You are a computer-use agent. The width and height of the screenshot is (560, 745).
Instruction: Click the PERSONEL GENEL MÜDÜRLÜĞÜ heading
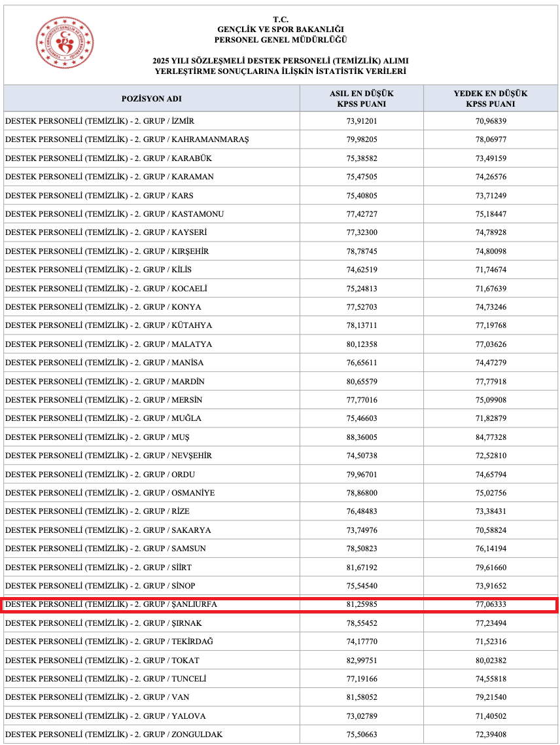[281, 40]
